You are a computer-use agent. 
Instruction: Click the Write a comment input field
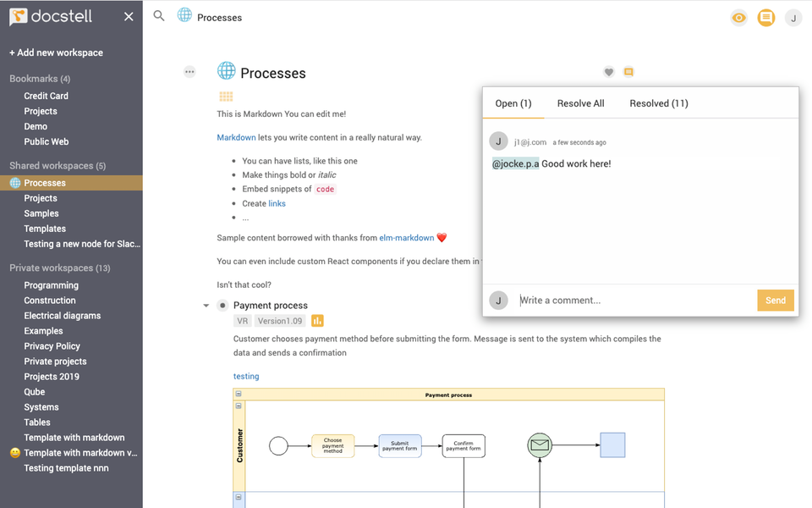click(592, 300)
